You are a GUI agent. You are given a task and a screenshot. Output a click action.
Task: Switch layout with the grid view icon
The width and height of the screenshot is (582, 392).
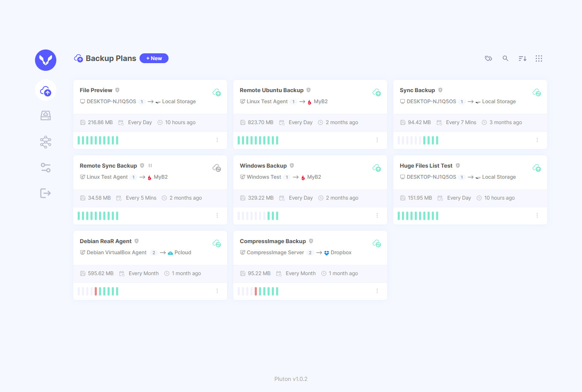[538, 58]
